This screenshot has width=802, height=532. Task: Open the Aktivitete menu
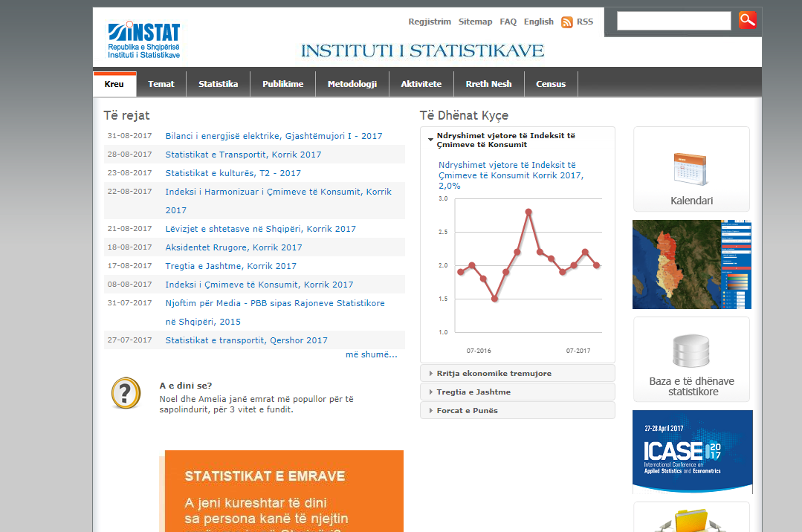(x=421, y=84)
